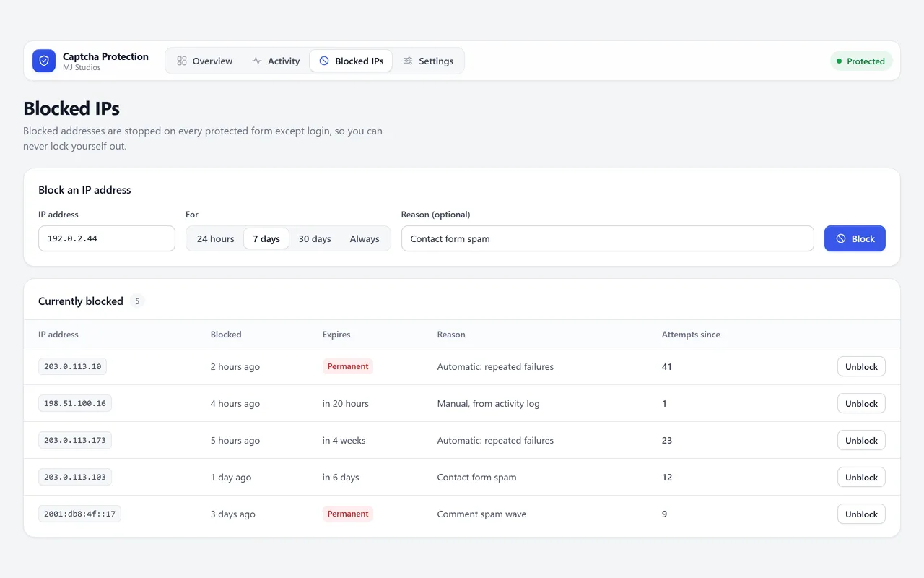Viewport: 924px width, 578px height.
Task: Click the 'Manual, from activity log' reason
Action: [489, 403]
